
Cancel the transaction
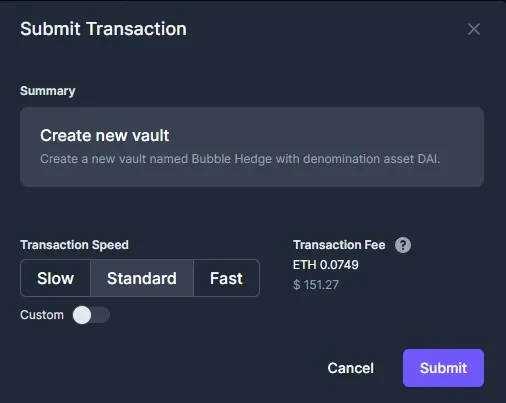[350, 368]
